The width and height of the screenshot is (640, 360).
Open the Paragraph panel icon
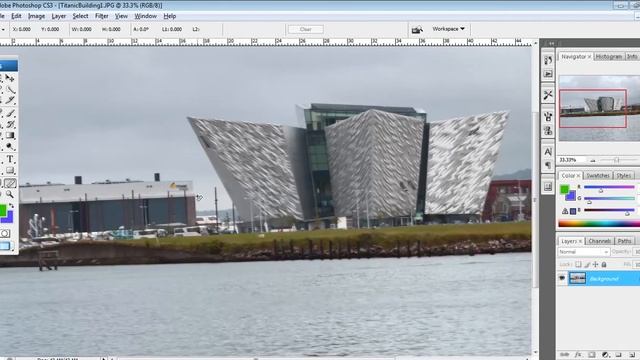click(548, 165)
